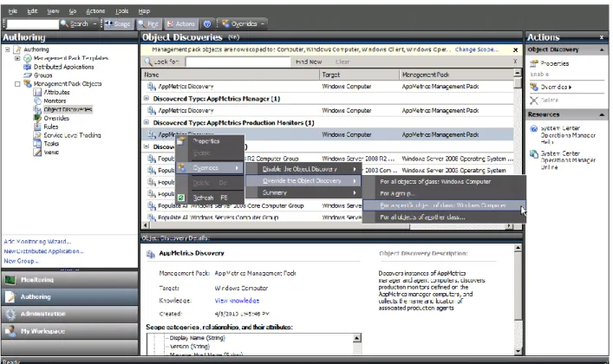
Task: Toggle the Actions pane toolbar button
Action: tap(181, 24)
